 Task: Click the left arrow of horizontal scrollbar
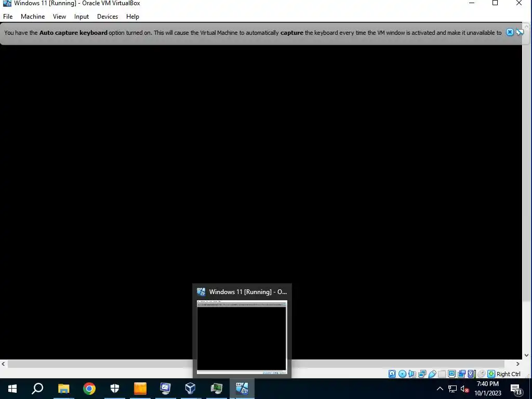(x=3, y=364)
